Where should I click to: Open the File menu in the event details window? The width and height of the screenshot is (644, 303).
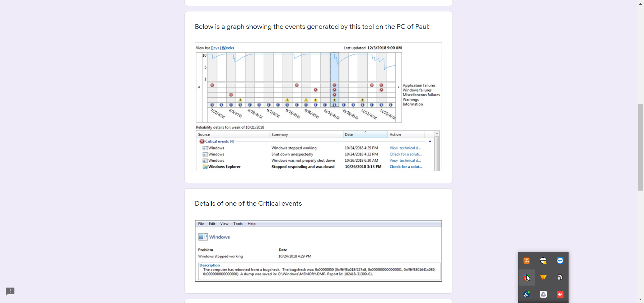(x=201, y=223)
